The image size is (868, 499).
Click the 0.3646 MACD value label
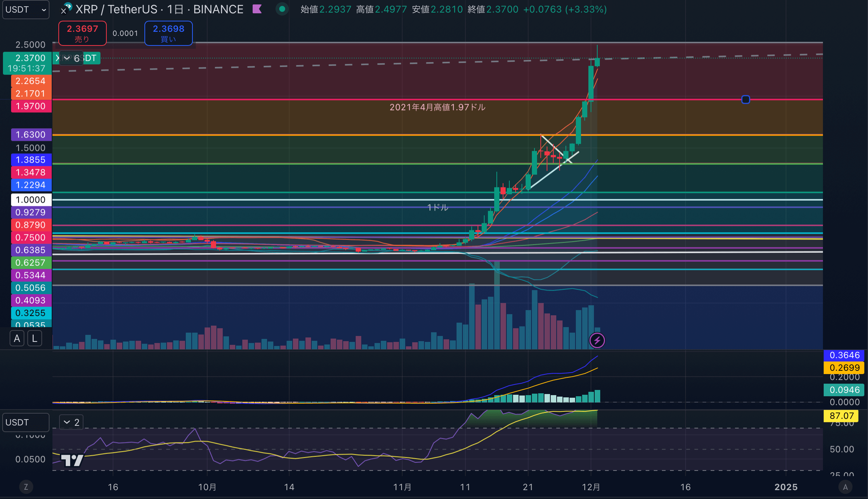coord(844,355)
